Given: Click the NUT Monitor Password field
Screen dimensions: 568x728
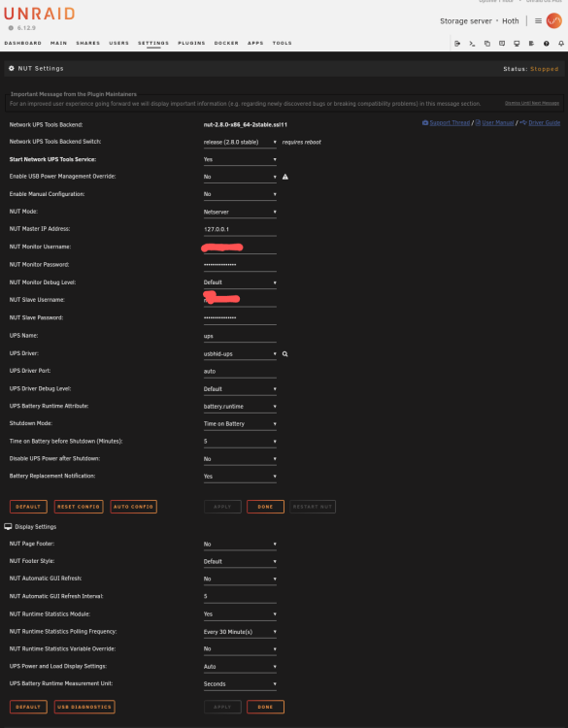Looking at the screenshot, I should pos(240,265).
